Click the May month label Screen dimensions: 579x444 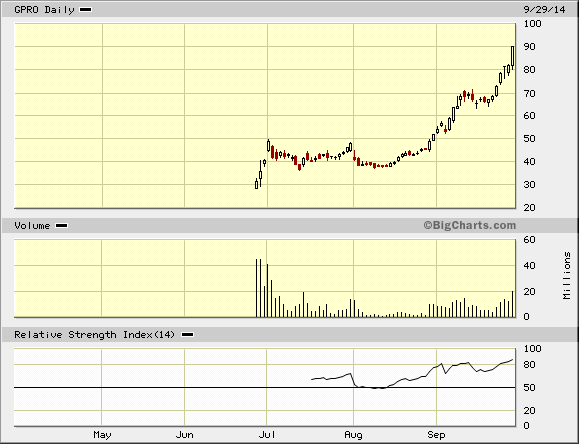click(102, 435)
